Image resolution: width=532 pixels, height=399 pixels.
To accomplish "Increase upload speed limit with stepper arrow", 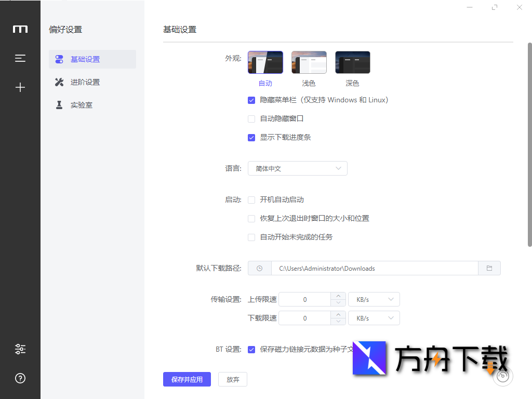I will [339, 296].
